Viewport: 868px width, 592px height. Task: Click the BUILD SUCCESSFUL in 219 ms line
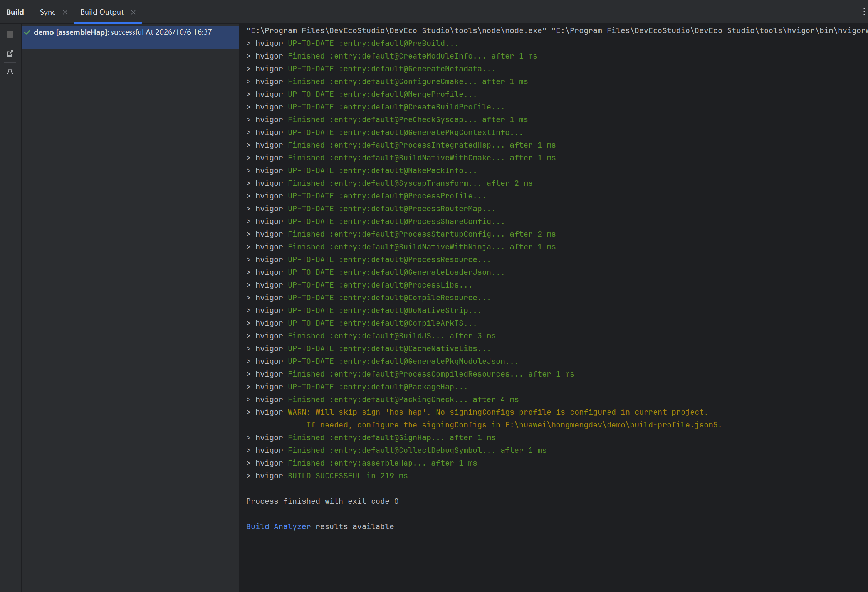coord(327,476)
